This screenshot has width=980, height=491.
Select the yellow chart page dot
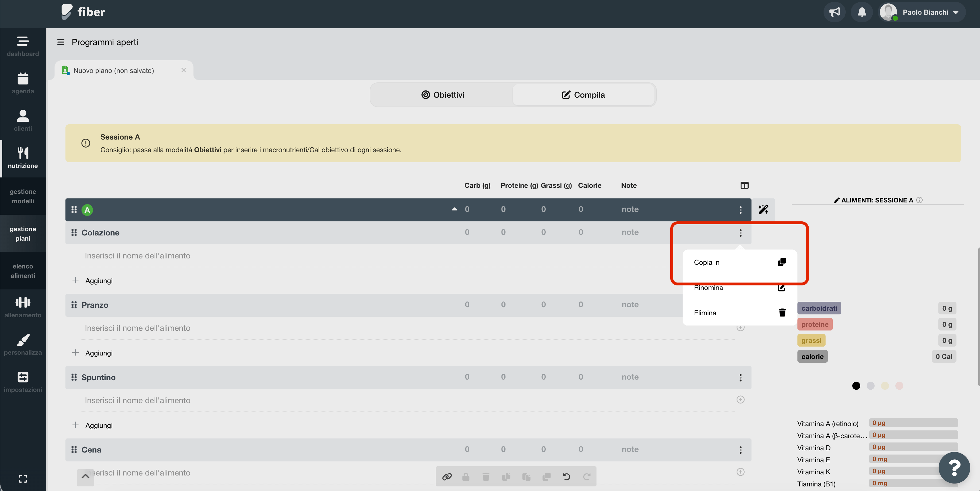coord(885,386)
